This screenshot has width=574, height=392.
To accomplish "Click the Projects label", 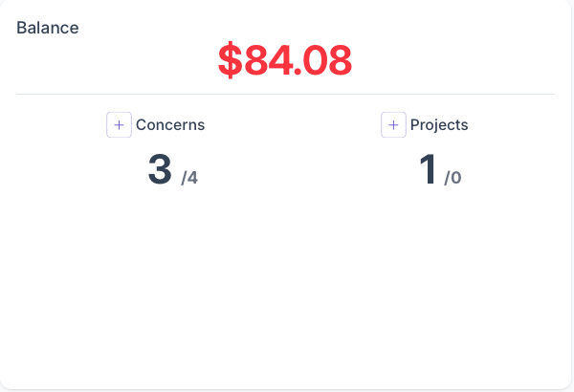I will (x=439, y=125).
